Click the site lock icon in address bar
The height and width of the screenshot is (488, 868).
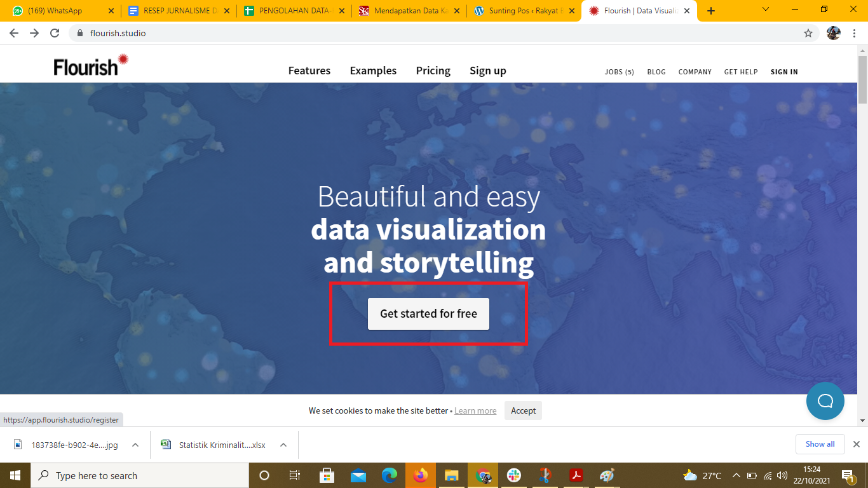[80, 33]
